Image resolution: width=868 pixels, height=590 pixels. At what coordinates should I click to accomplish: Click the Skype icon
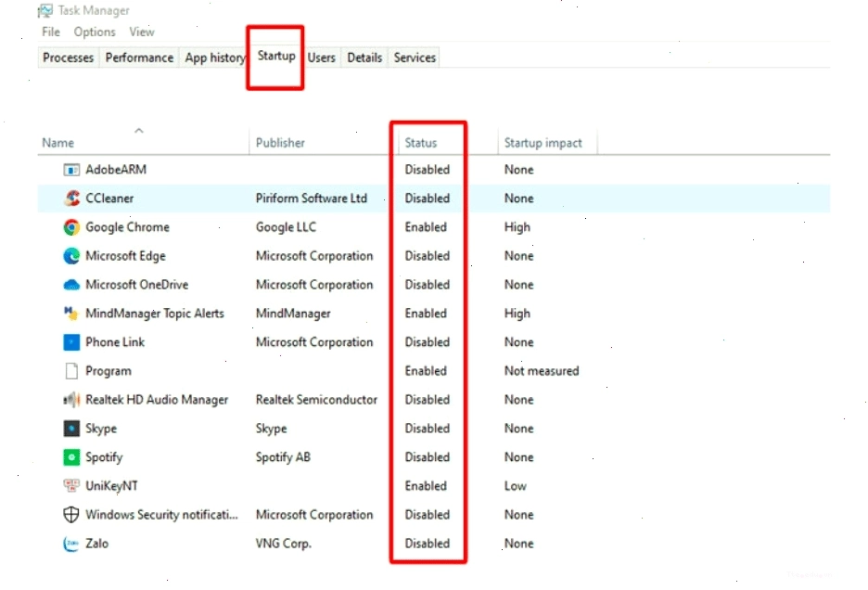(x=71, y=429)
